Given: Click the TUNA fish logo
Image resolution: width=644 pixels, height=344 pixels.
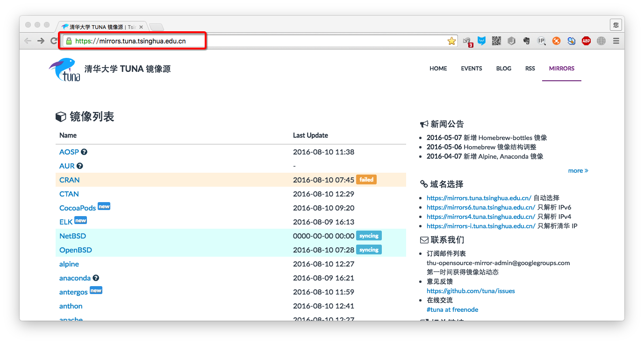Looking at the screenshot, I should tap(65, 69).
